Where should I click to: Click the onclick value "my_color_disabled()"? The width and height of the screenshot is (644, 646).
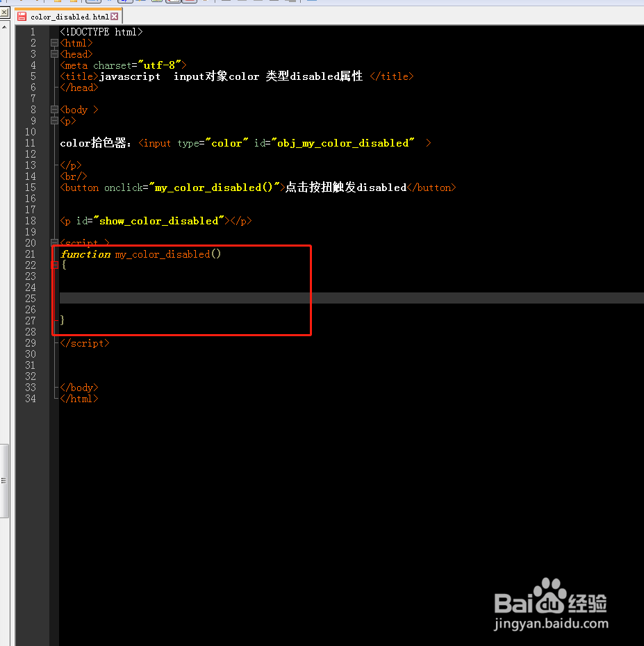click(x=215, y=188)
